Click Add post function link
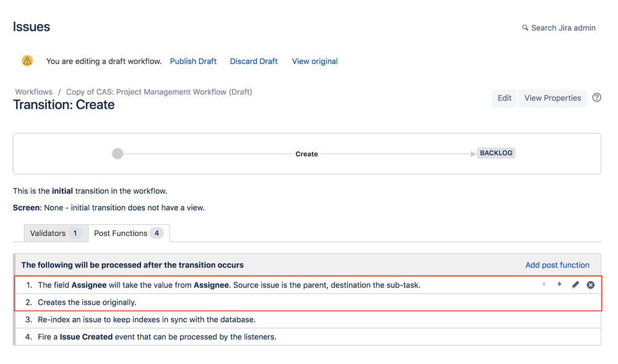The image size is (618, 364). [557, 265]
